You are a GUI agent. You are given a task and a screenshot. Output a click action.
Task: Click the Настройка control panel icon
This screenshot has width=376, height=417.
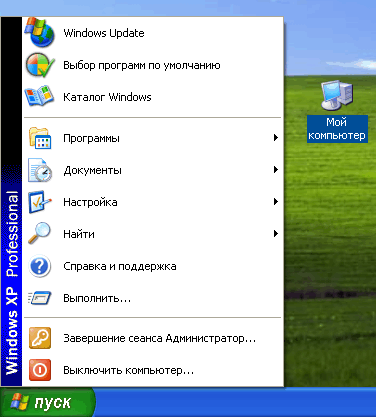coord(40,202)
